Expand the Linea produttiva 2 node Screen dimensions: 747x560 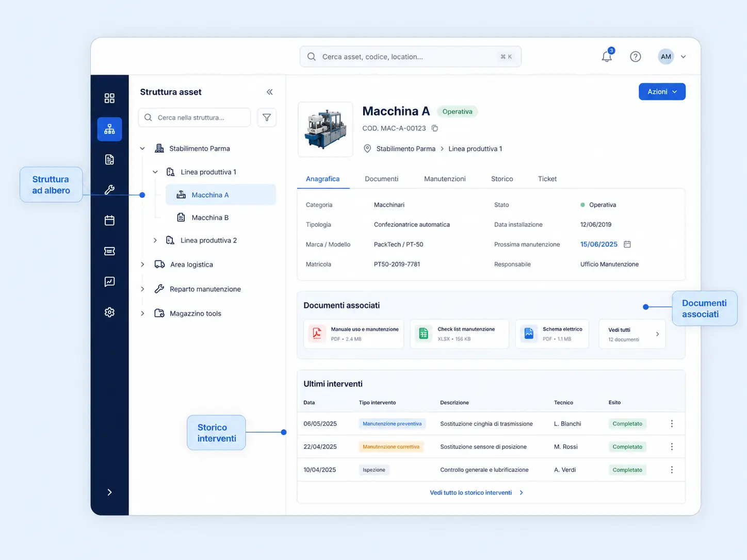[x=155, y=240]
